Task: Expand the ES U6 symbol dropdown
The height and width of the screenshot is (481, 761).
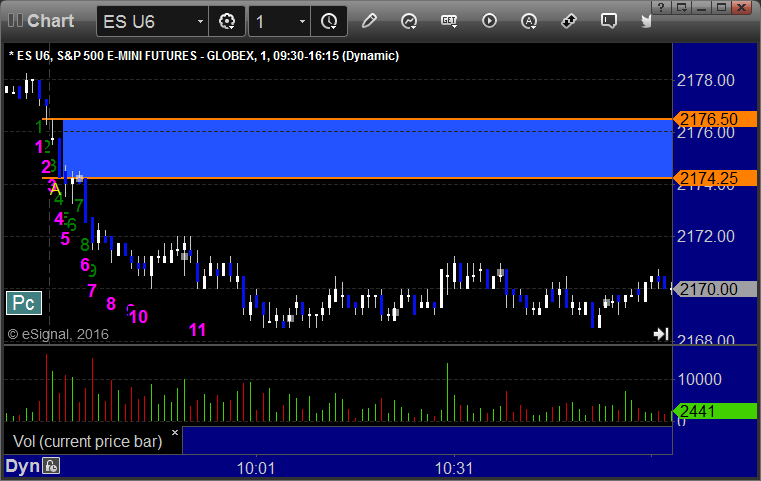Action: tap(200, 22)
